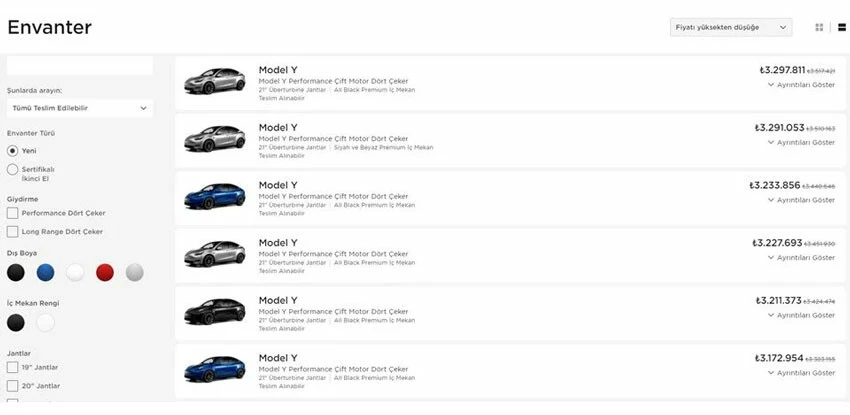Viewport: 850px width, 415px height.
Task: Select the blue exterior paint swatch
Action: tap(46, 273)
